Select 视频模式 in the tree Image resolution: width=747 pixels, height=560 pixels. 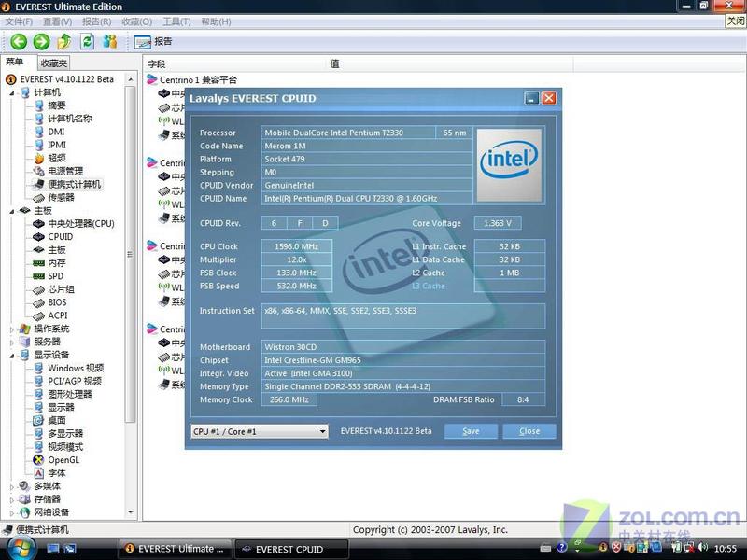65,447
